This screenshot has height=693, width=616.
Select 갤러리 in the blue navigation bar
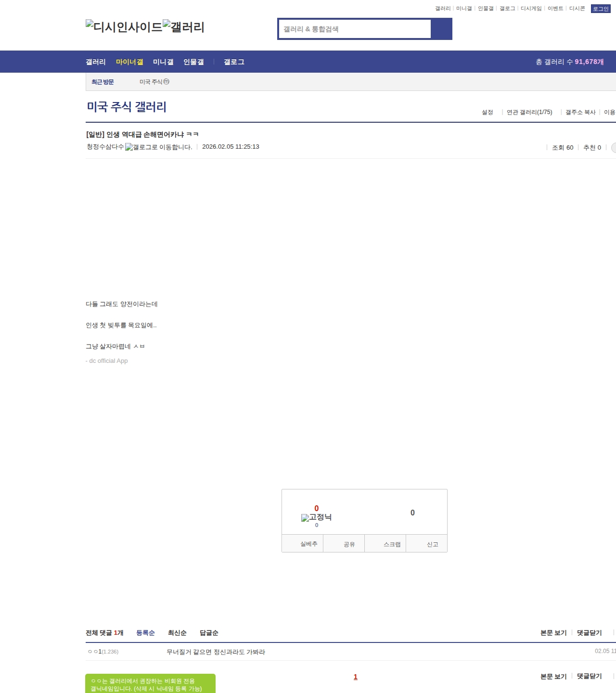pyautogui.click(x=96, y=62)
